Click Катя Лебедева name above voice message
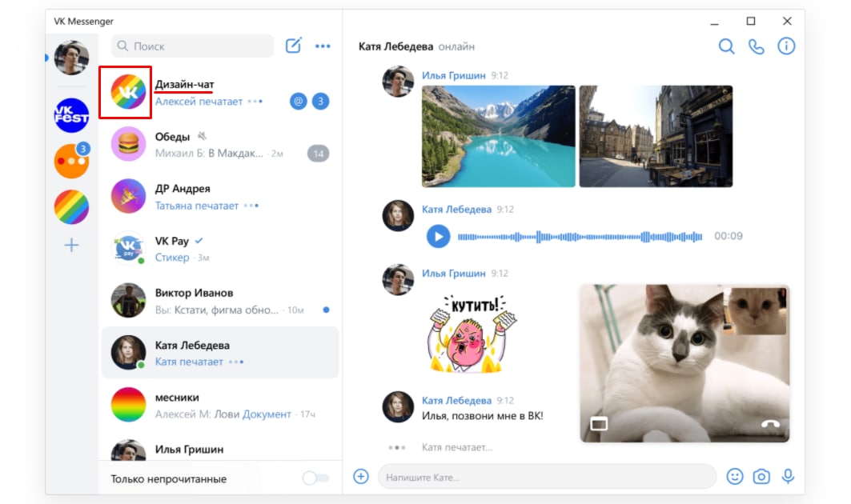This screenshot has height=504, width=851. tap(456, 210)
